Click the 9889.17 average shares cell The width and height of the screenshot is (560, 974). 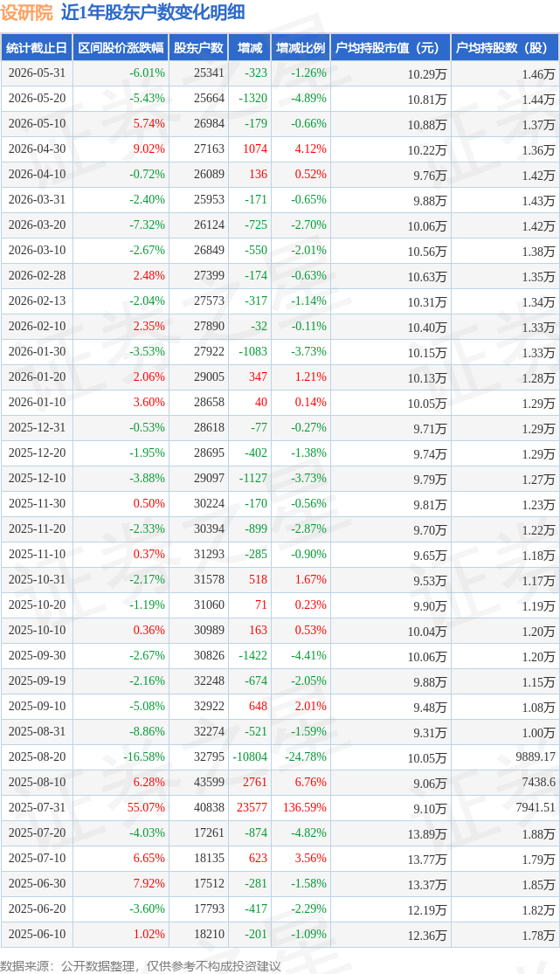[534, 756]
